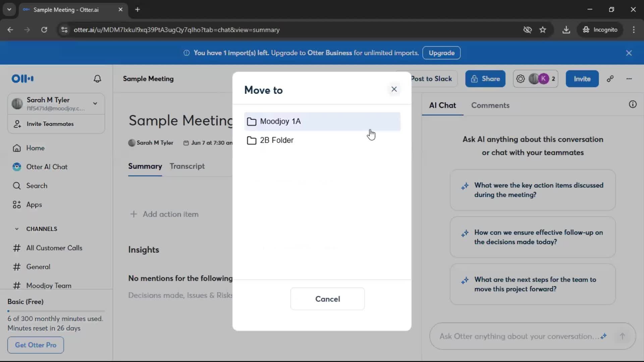Open the three-dot more options menu

click(x=629, y=79)
